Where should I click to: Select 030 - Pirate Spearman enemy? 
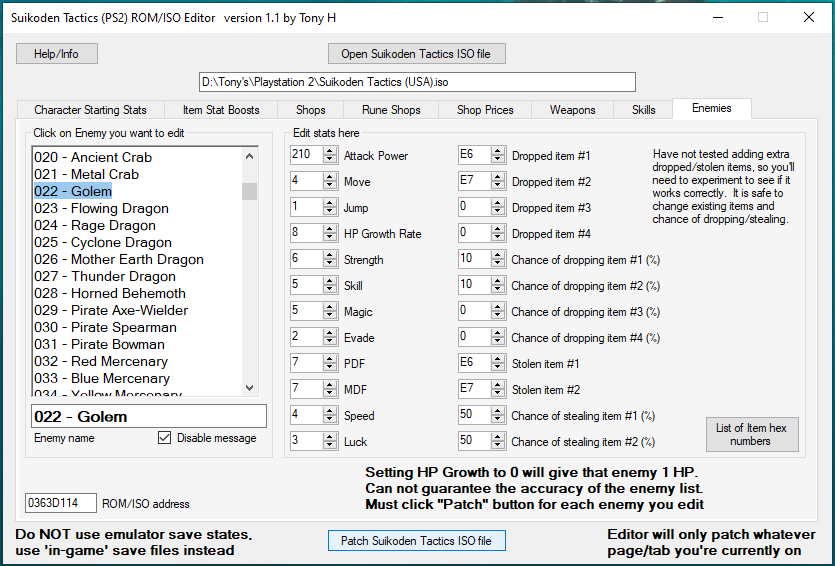point(136,328)
